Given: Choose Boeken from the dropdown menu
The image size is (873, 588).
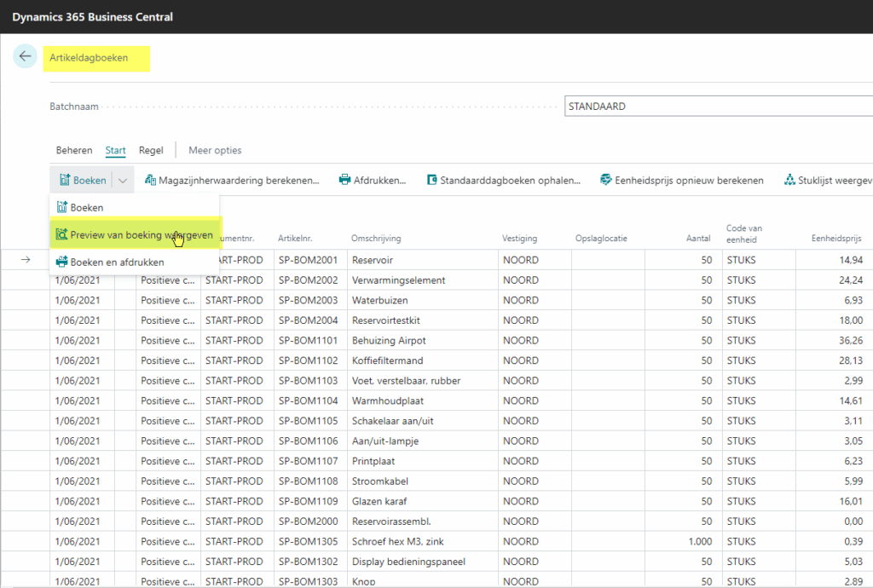Looking at the screenshot, I should [x=86, y=207].
